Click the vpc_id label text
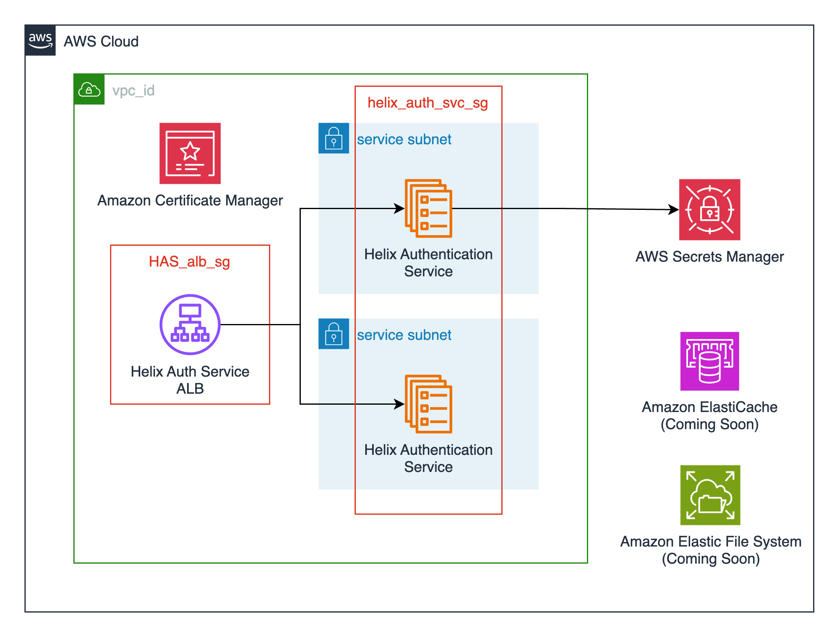The image size is (840, 637). pyautogui.click(x=133, y=90)
